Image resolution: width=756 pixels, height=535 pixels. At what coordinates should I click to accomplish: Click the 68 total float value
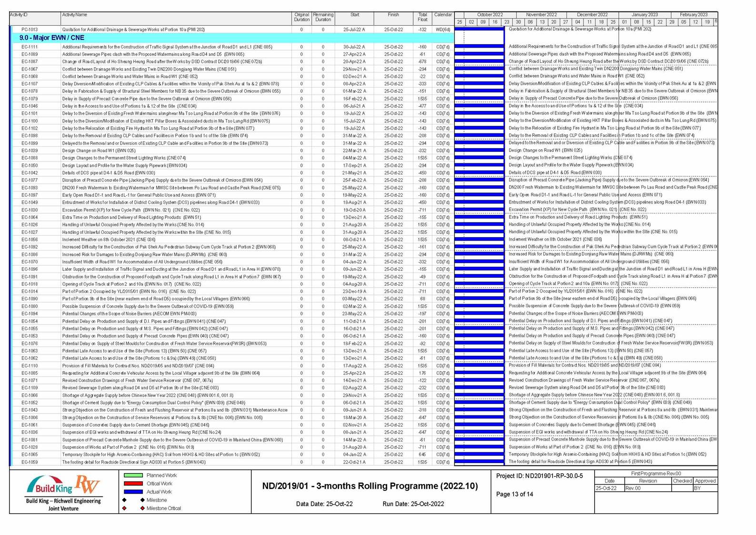coord(422,299)
